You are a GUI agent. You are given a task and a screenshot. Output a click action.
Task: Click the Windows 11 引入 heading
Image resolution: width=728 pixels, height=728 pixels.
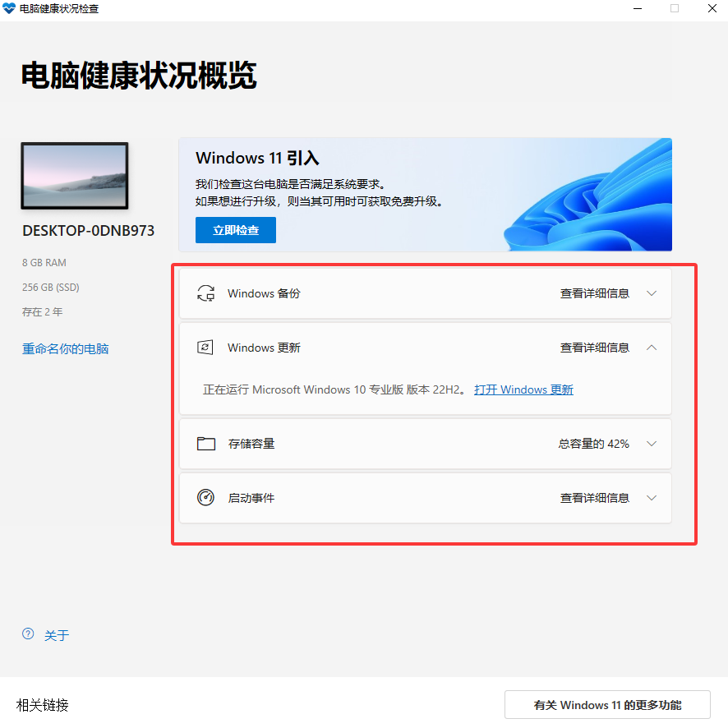pos(257,158)
